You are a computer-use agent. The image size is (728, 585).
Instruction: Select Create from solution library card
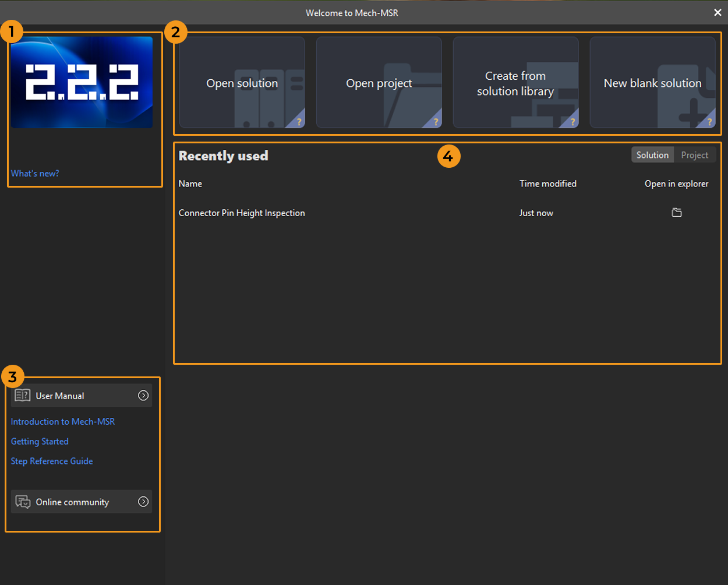515,83
